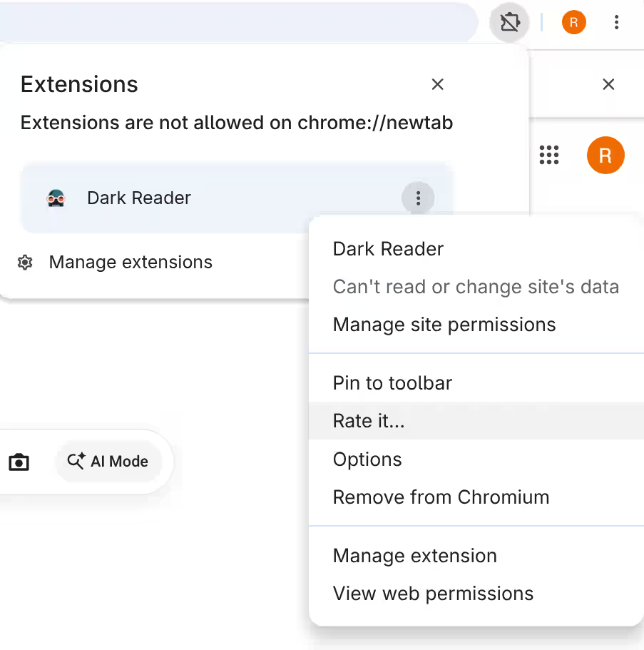Open Dark Reader's three-dot more actions
Screen dimensions: 644x650
pyautogui.click(x=418, y=198)
